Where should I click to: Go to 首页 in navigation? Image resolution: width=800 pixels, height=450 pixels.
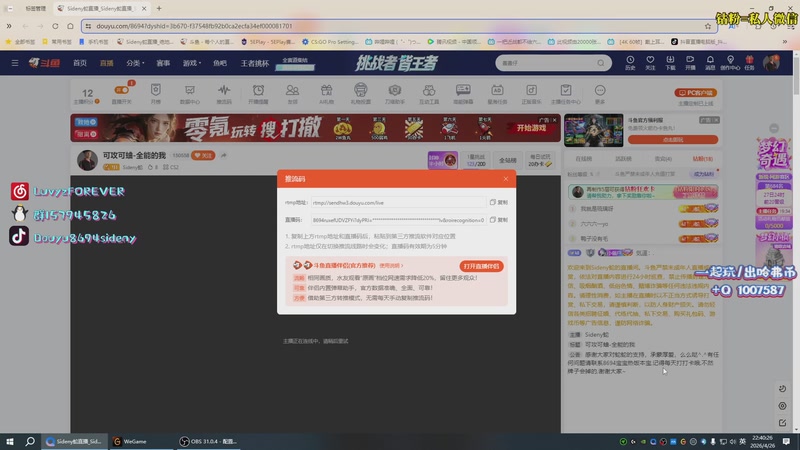(x=80, y=63)
